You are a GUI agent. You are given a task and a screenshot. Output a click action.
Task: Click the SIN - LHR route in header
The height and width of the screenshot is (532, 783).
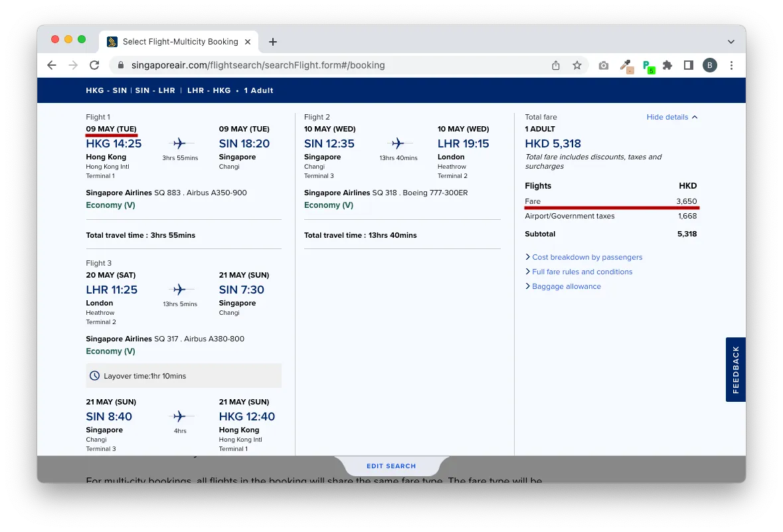(x=155, y=90)
